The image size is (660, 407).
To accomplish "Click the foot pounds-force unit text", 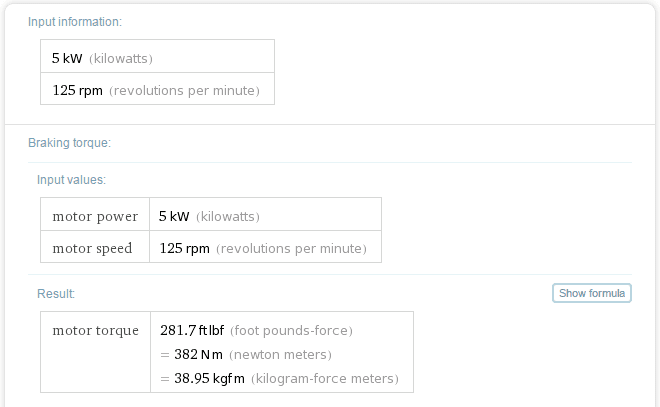I will click(x=291, y=330).
